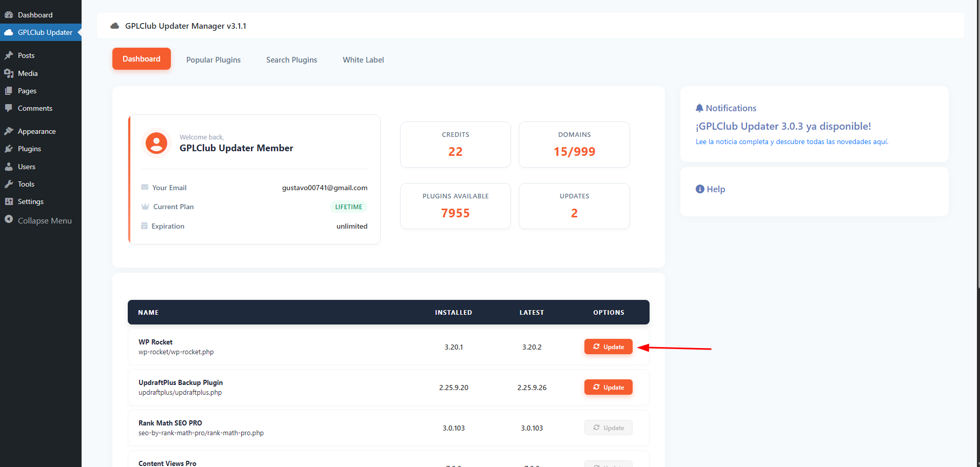Click the WP Rocket plugin name
Image resolution: width=980 pixels, height=467 pixels.
(155, 342)
